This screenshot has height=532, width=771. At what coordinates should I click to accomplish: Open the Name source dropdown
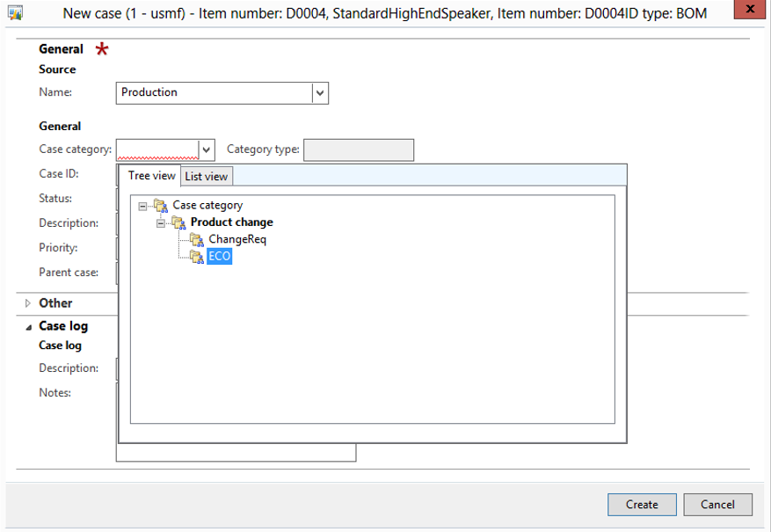click(x=320, y=92)
